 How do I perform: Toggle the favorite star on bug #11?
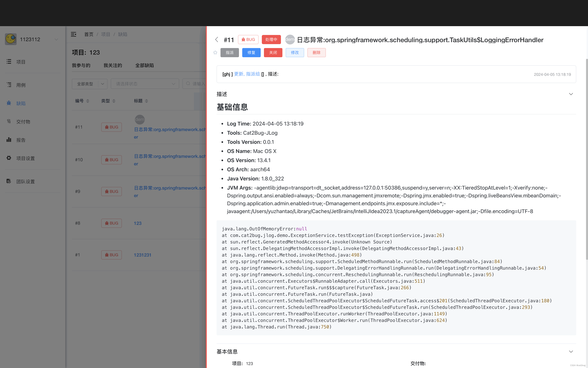[215, 52]
